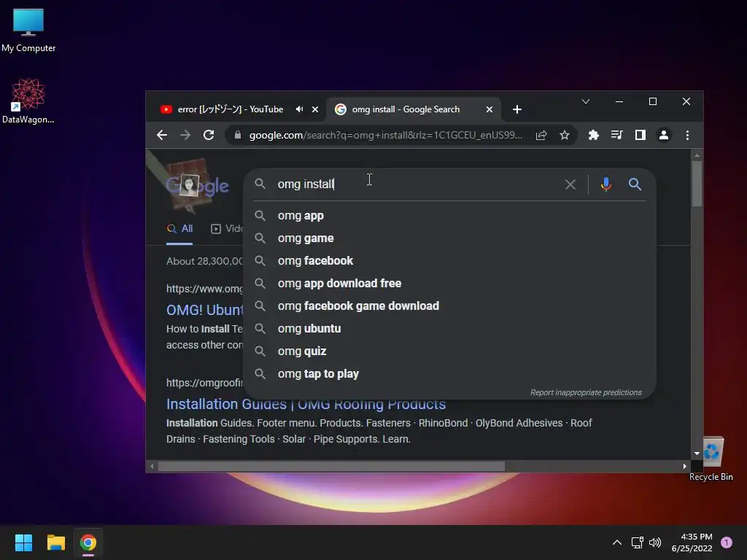Click the scroll up arrow
Image resolution: width=747 pixels, height=560 pixels.
697,156
